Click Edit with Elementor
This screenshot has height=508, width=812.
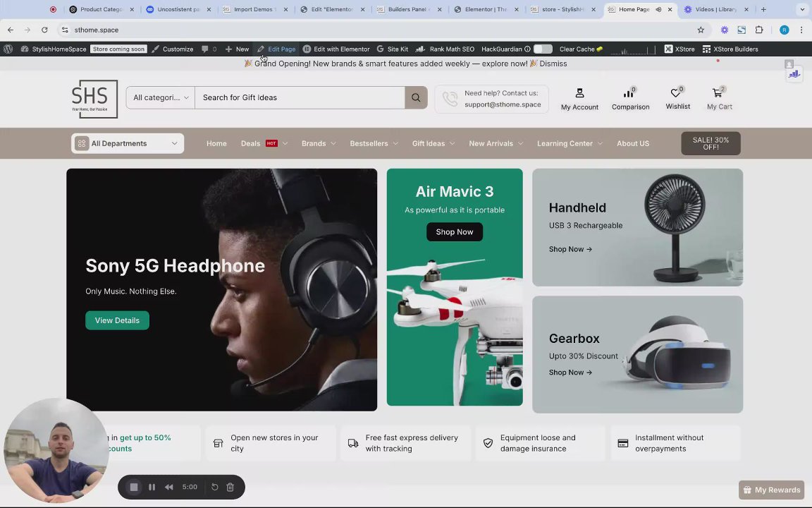(337, 49)
